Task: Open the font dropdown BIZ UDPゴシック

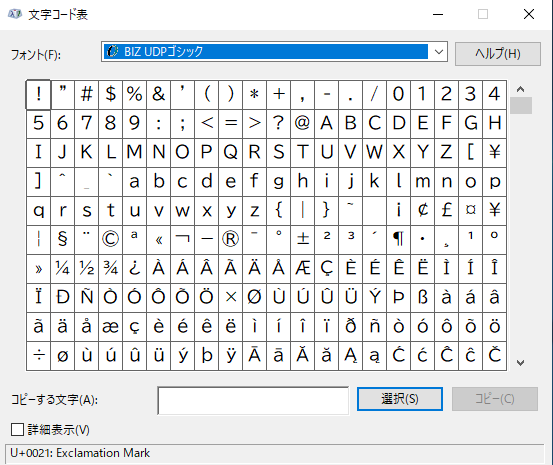Action: click(x=274, y=52)
